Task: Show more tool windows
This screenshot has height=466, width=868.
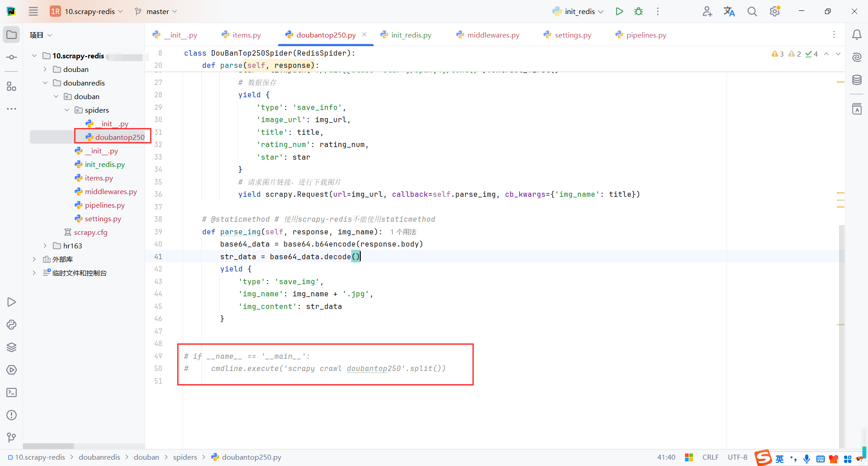Action: pos(12,109)
